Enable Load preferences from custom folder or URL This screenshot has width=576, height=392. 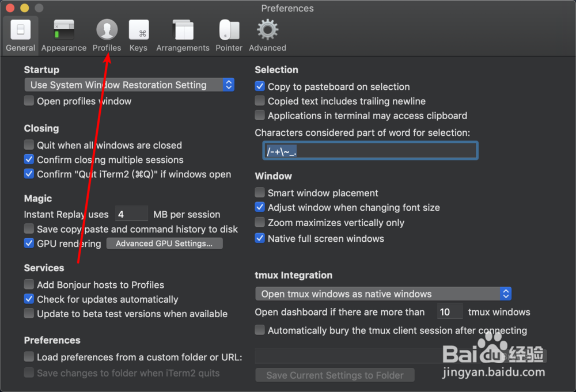(29, 357)
